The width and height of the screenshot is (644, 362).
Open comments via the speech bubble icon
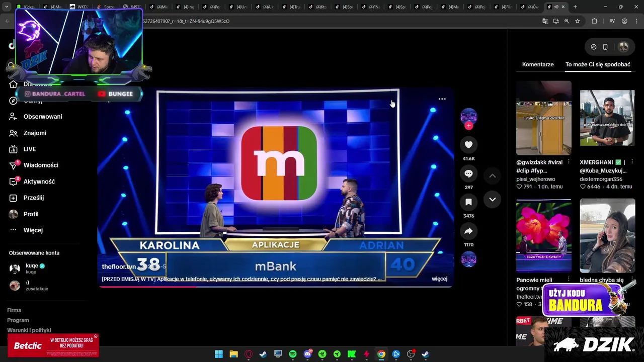tap(468, 173)
